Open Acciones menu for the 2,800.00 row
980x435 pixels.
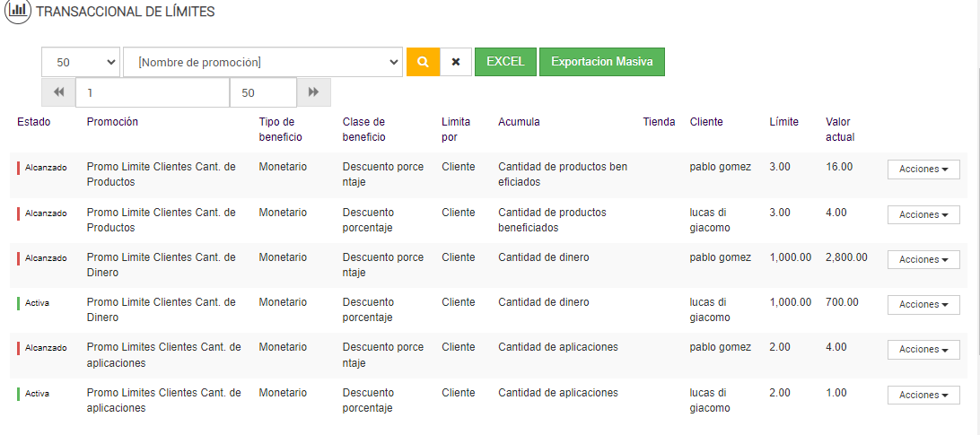click(923, 259)
